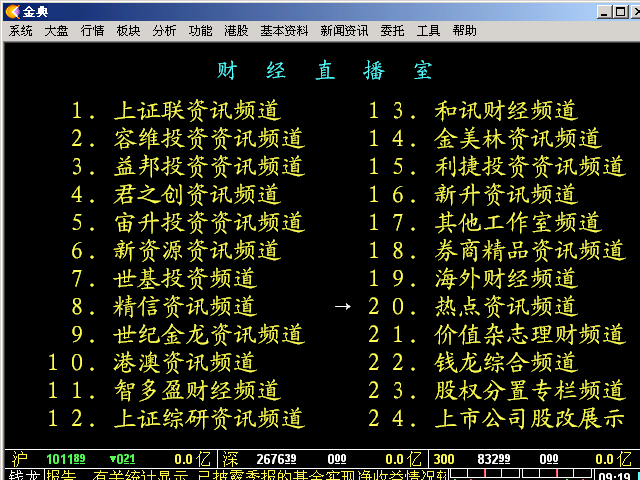Click the scrolling 钱龙 news ticker text

click(x=247, y=475)
